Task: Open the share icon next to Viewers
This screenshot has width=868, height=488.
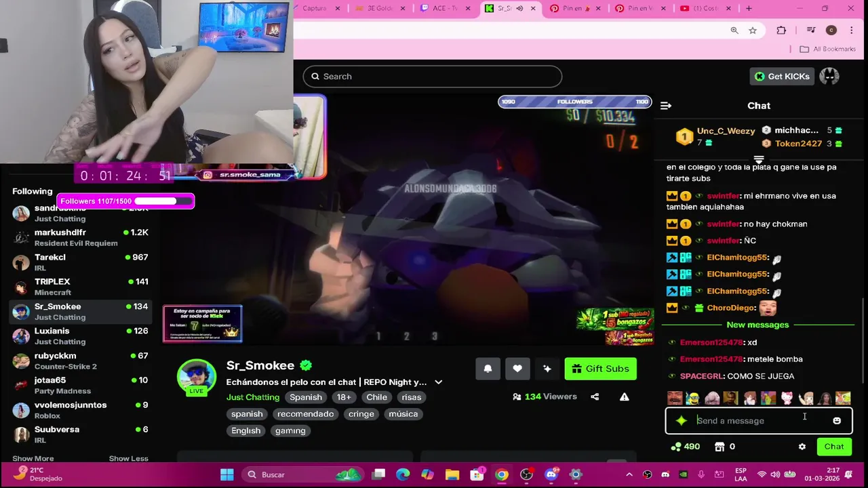Action: 595,397
